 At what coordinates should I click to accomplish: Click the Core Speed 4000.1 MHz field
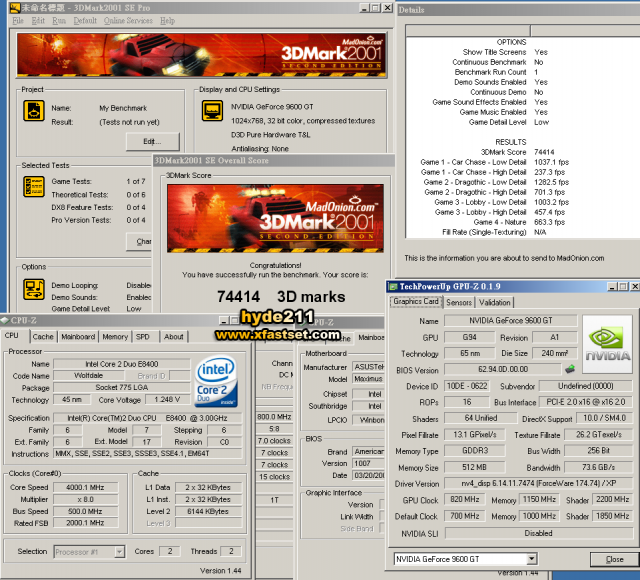(85, 487)
